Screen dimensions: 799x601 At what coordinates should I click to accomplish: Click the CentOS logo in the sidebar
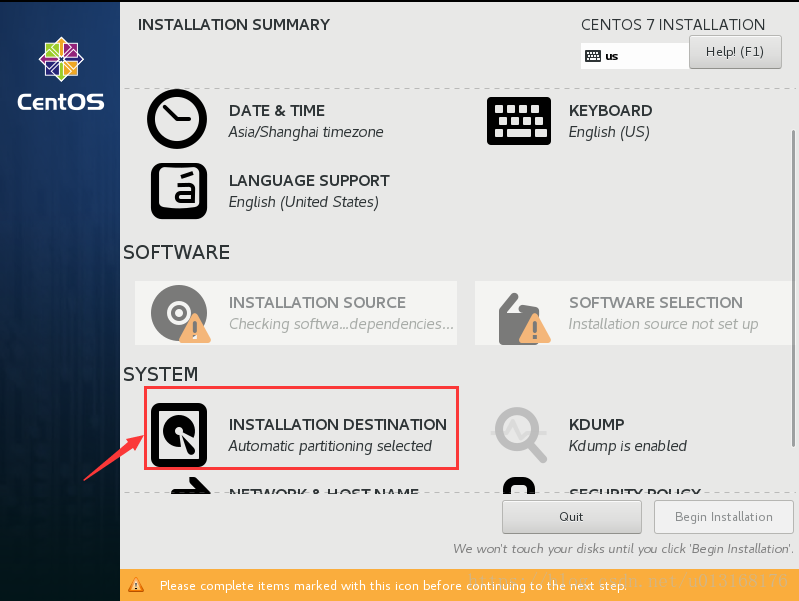click(61, 74)
